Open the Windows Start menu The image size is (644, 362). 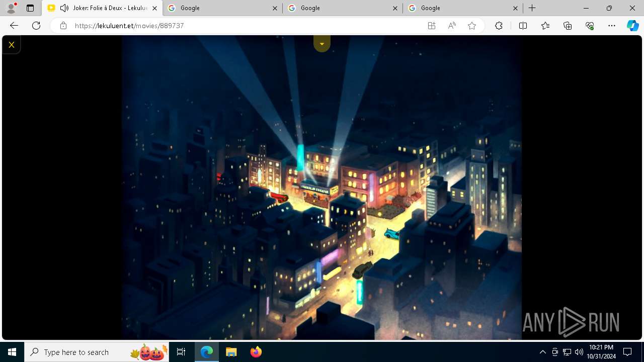coord(12,352)
